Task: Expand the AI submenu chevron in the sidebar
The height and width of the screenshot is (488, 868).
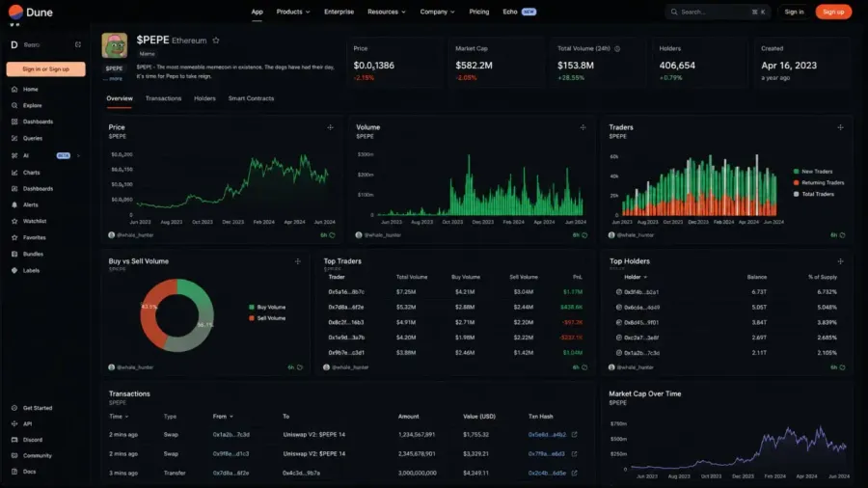Action: [x=79, y=156]
